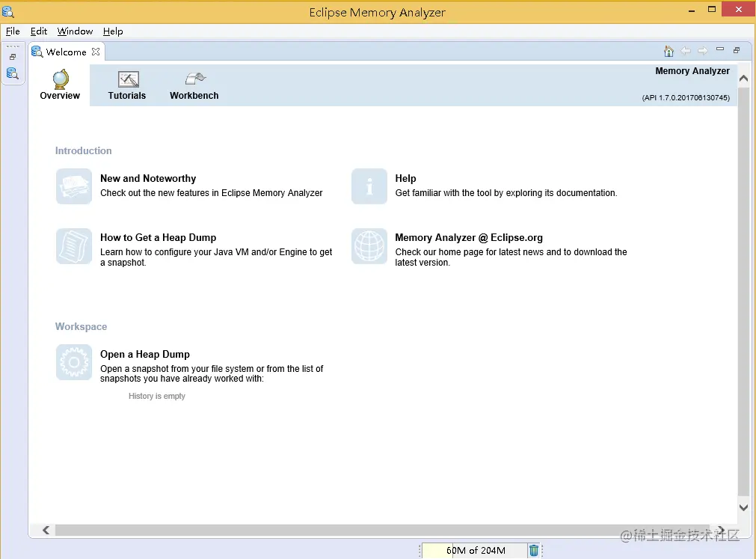756x559 pixels.
Task: Open the File menu
Action: coord(13,31)
